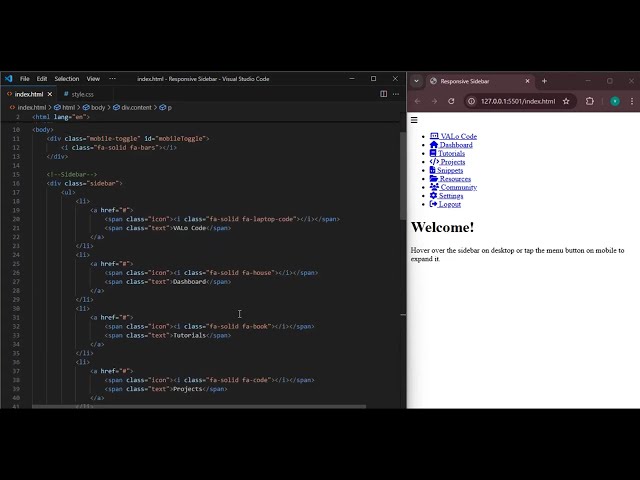Click the Tutorials text on line 33
640x480 pixels.
tap(189, 336)
